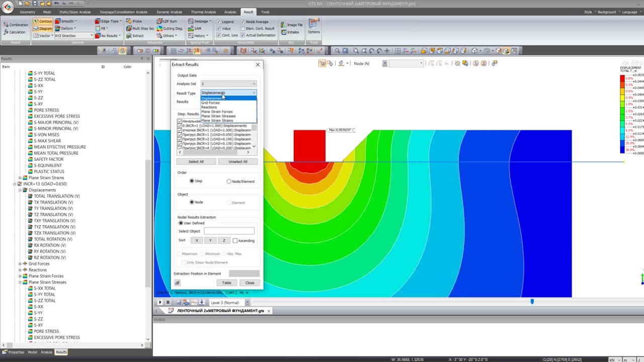644x362 pixels.
Task: Open the Analysis Set dropdown
Action: [228, 84]
